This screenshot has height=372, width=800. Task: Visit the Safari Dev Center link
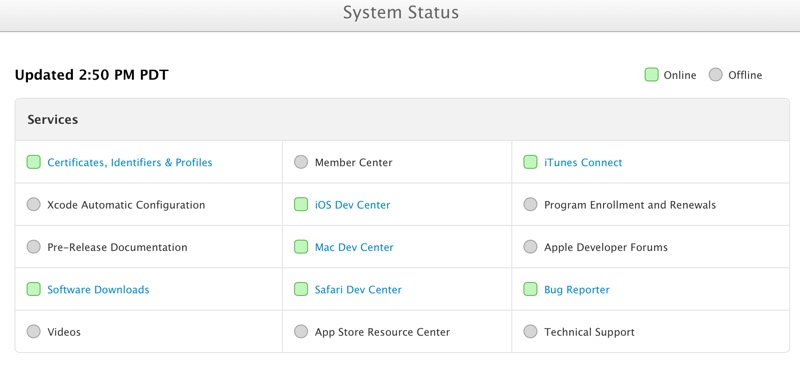[x=358, y=289]
